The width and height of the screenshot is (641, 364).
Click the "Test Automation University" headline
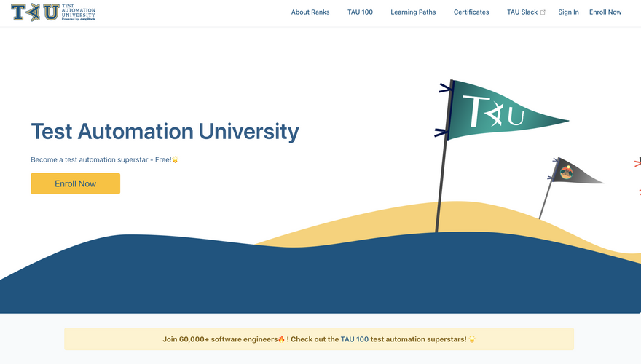[165, 132]
